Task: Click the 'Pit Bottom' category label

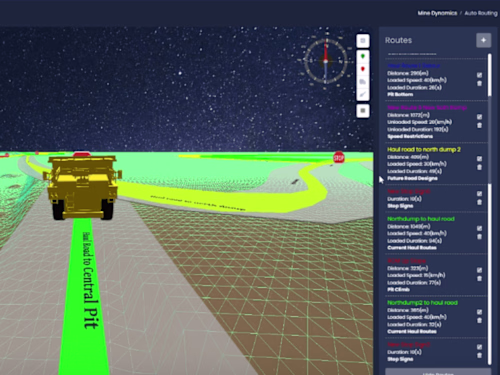Action: click(x=400, y=94)
